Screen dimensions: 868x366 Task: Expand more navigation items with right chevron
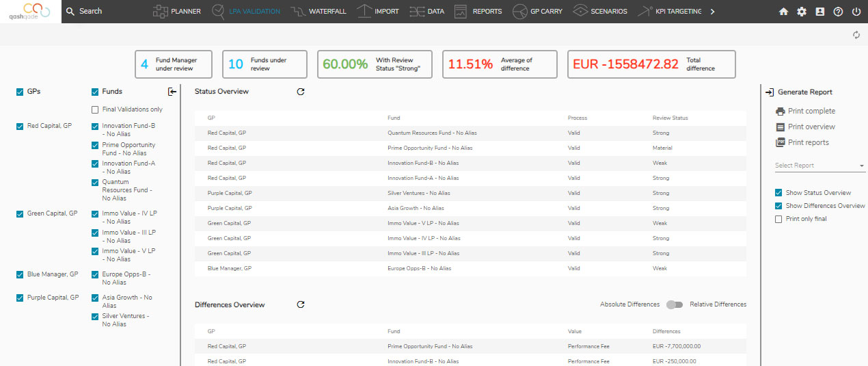point(713,12)
